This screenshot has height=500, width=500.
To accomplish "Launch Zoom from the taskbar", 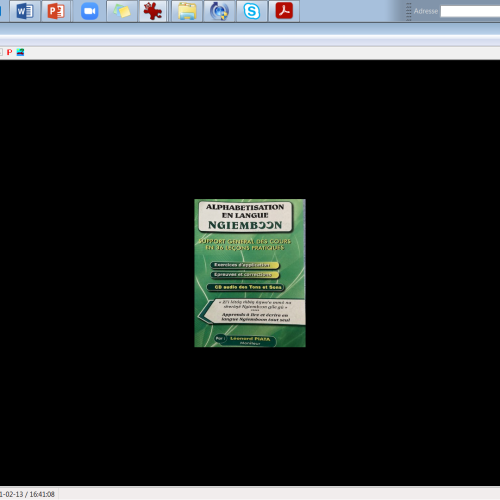I will 89,11.
